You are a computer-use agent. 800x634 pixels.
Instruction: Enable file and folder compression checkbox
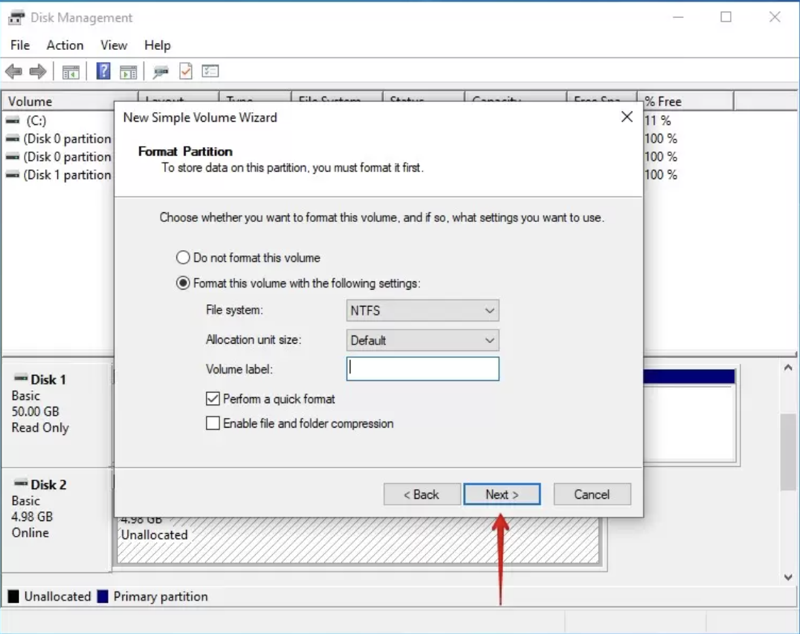(x=212, y=423)
